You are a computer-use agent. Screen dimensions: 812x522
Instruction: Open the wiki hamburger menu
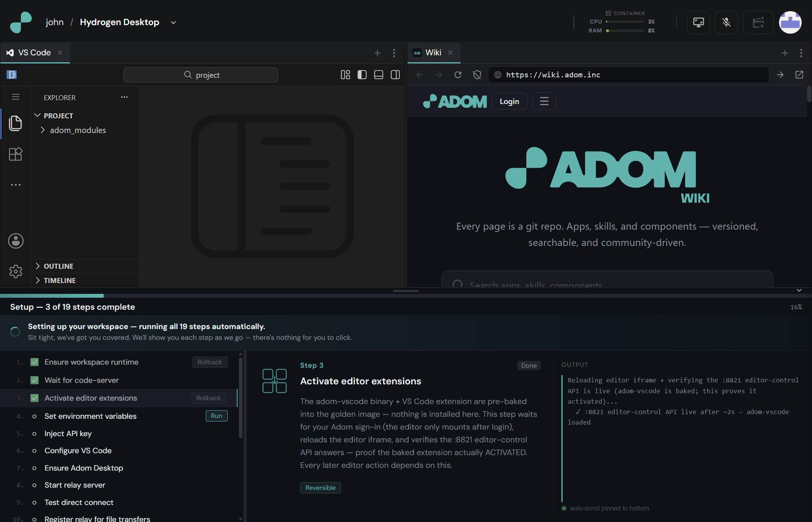pyautogui.click(x=544, y=101)
